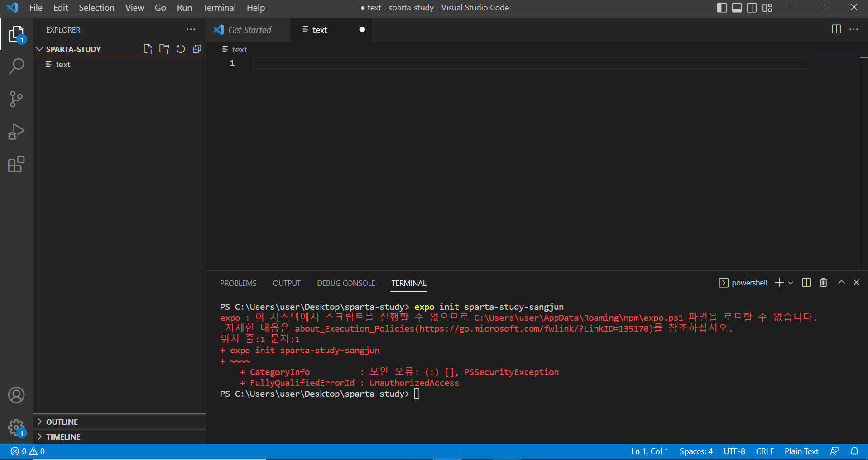The image size is (868, 460).
Task: Click line number 1 in gutter
Action: coord(232,63)
